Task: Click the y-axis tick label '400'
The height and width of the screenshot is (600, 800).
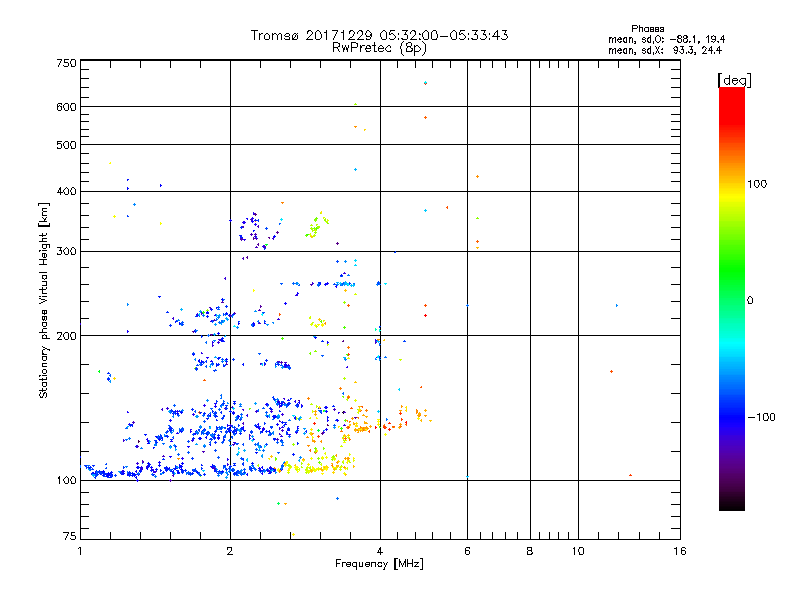Action: point(66,192)
